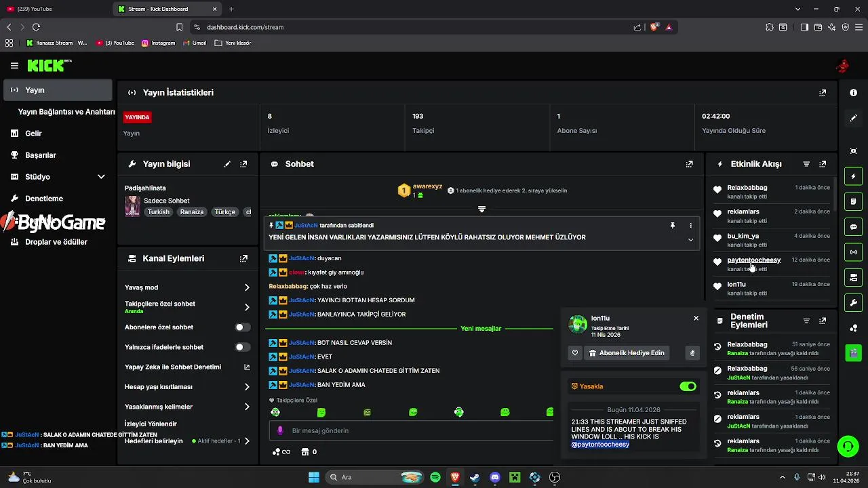Open Ranaiza Stream bookmark in bookmarks bar
868x488 pixels.
click(x=57, y=43)
